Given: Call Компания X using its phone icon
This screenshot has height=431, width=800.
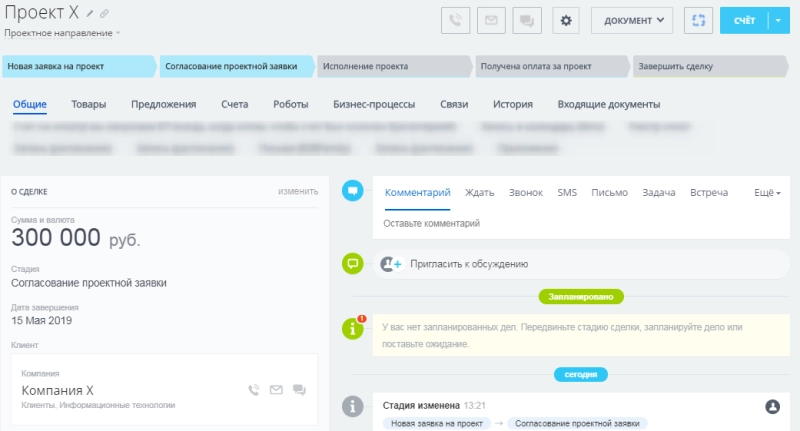Looking at the screenshot, I should tap(254, 390).
